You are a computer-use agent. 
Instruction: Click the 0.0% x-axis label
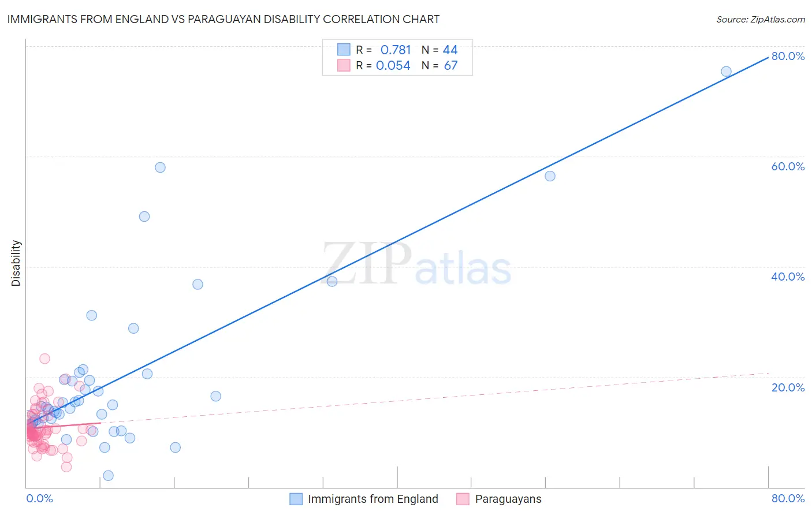tap(39, 499)
